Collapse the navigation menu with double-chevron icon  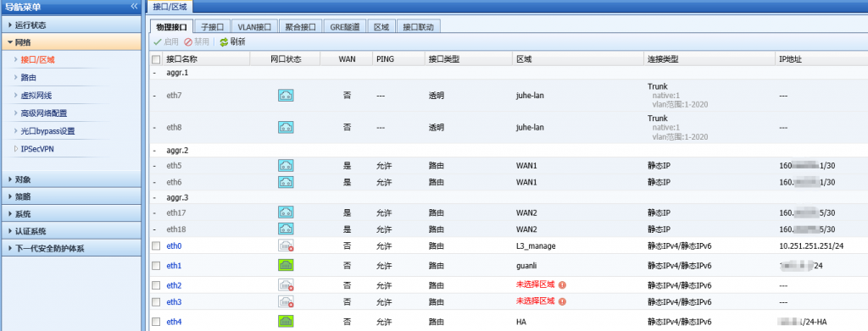[134, 6]
